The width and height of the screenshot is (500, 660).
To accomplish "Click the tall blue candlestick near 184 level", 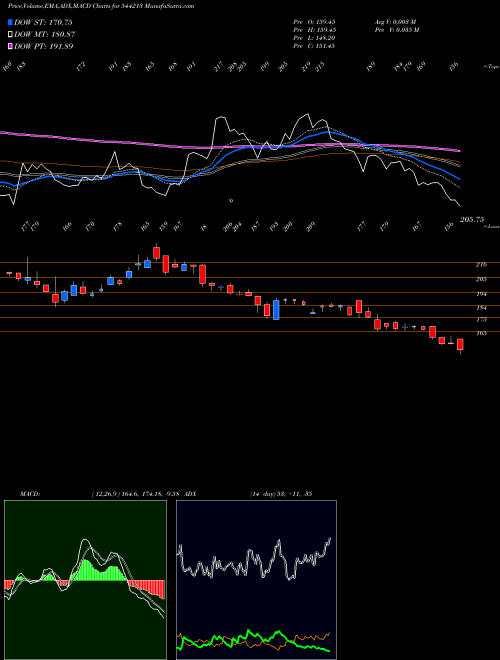I will (276, 309).
